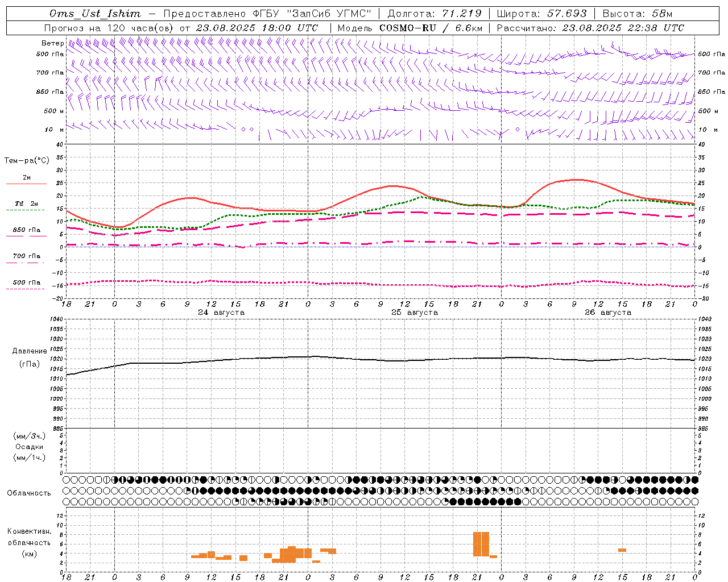Click the '(гПа)' unit under Давление
Screen dimensions: 728x582
(30, 364)
